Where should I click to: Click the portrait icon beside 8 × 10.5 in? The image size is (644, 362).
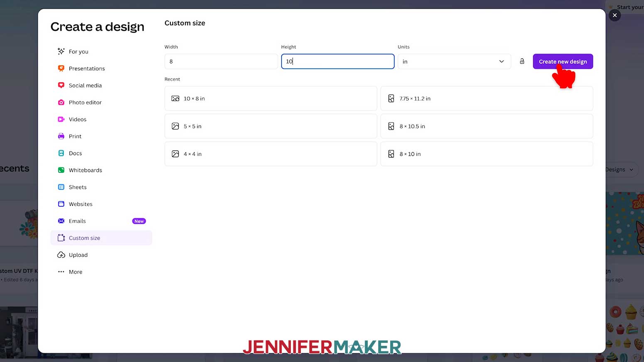coord(391,126)
